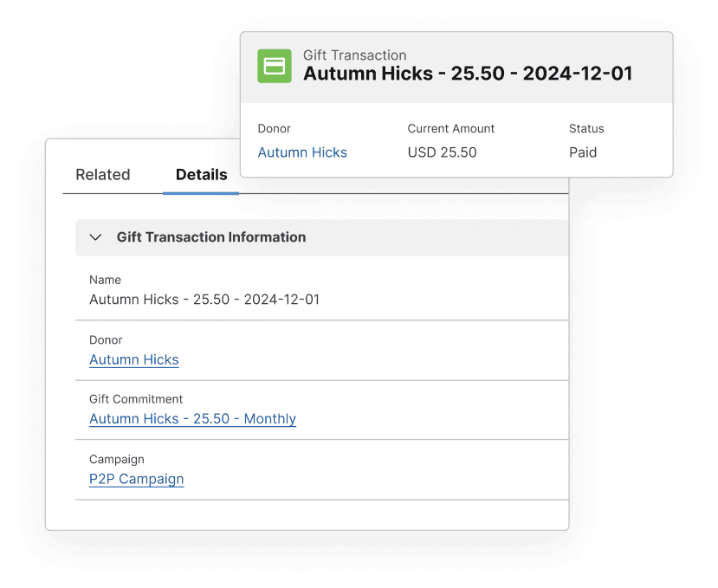This screenshot has width=718, height=588.
Task: Click the Donor label in the header card
Action: (274, 129)
